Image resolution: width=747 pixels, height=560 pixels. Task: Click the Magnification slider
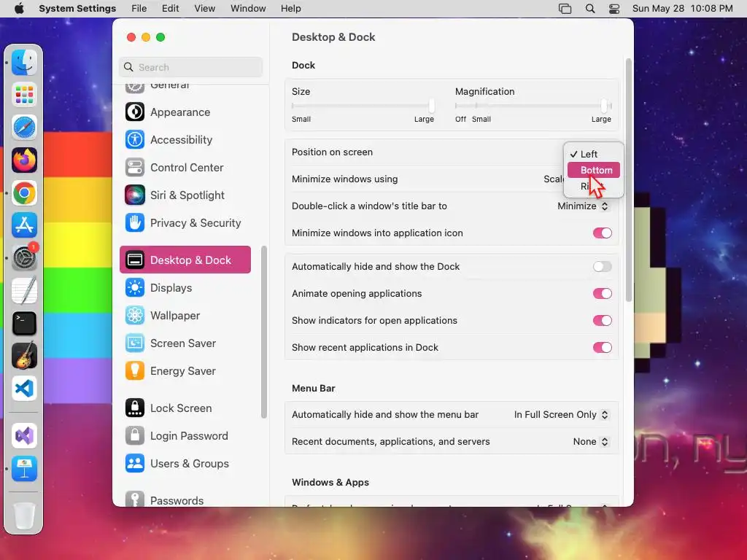point(533,106)
